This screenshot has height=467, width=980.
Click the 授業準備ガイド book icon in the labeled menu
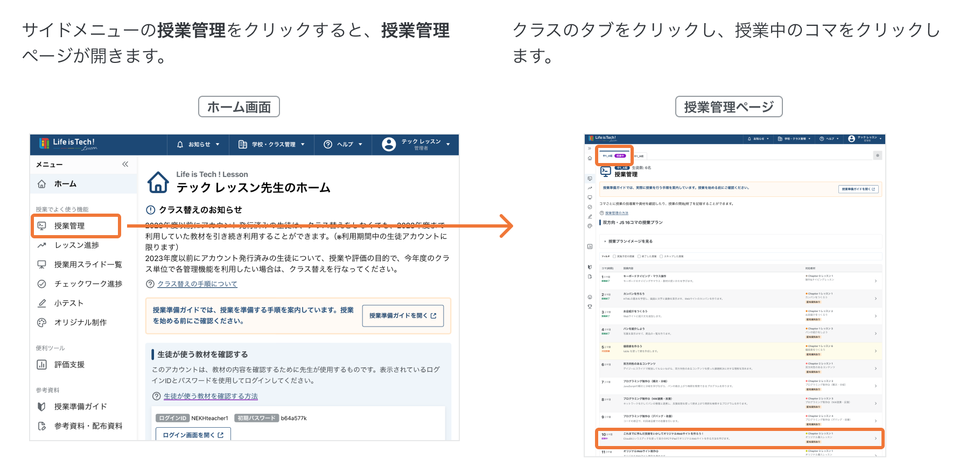[41, 407]
